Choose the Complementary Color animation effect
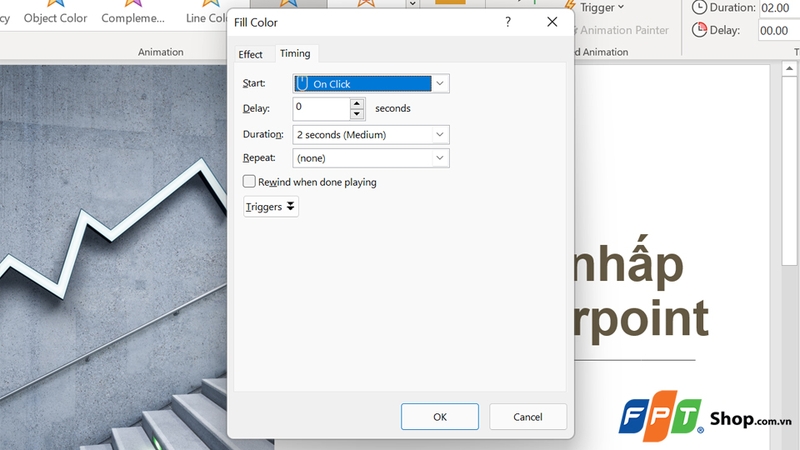800x450 pixels. click(131, 14)
